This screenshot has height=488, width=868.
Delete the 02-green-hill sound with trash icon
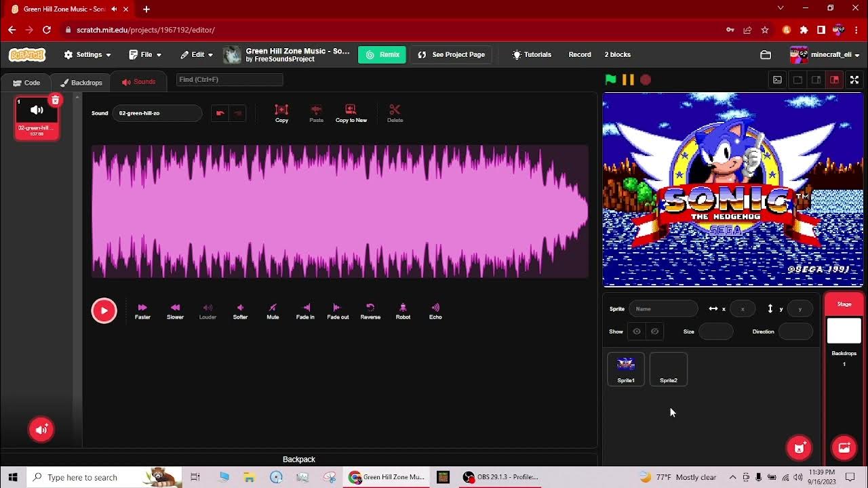coord(56,100)
